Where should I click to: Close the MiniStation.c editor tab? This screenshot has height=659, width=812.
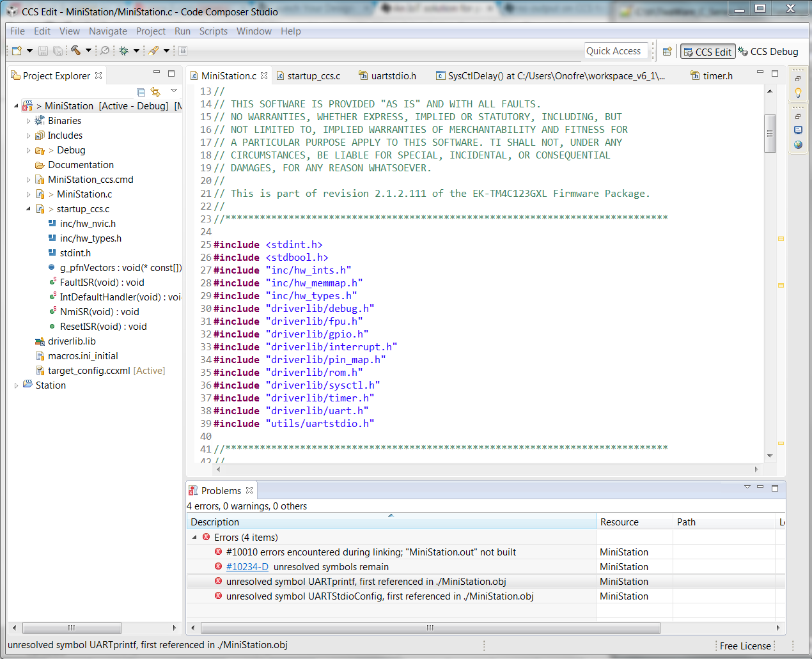click(263, 75)
